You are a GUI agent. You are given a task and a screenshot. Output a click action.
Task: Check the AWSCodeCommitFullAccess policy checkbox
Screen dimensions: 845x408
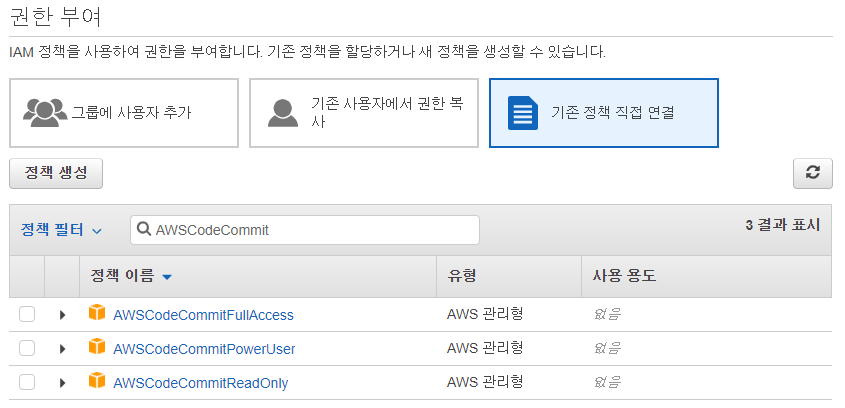coord(27,314)
